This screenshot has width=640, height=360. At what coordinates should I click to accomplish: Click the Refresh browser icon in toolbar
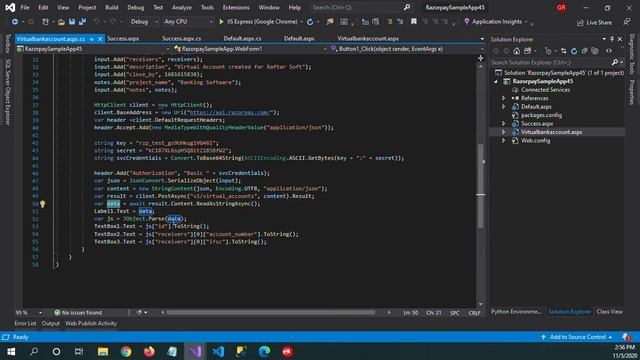(310, 22)
